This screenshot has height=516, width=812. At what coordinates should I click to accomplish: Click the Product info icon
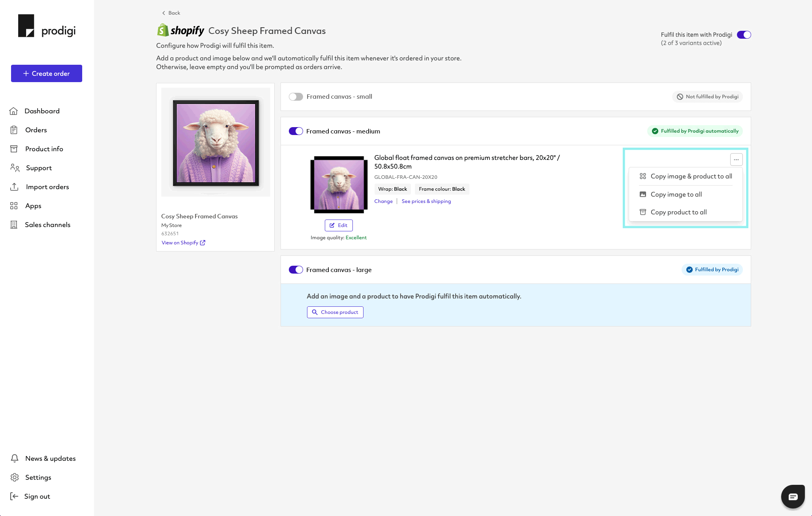14,149
